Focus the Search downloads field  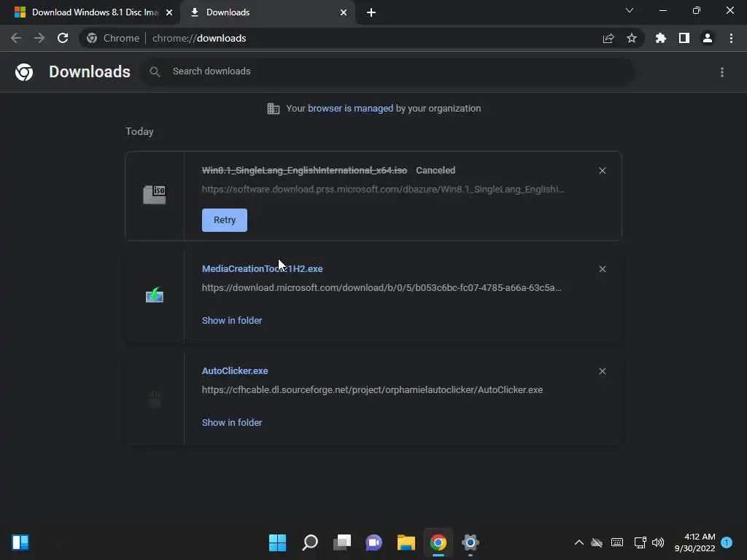[x=387, y=71]
